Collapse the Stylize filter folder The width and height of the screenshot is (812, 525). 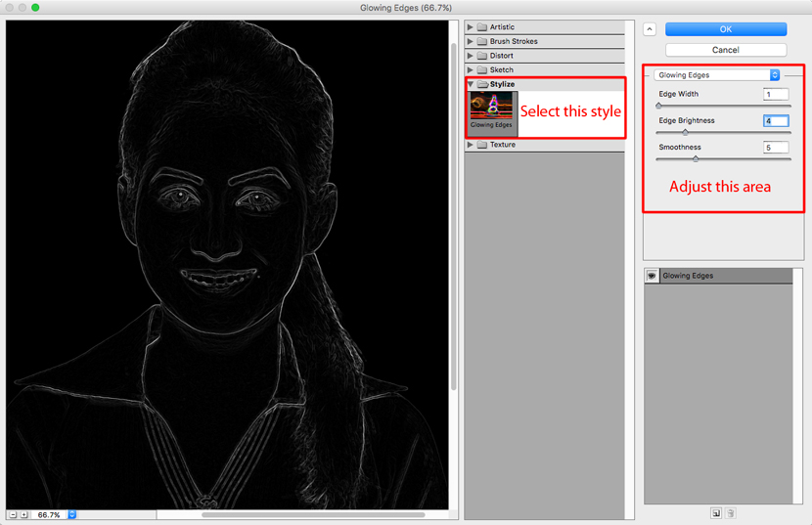coord(471,84)
